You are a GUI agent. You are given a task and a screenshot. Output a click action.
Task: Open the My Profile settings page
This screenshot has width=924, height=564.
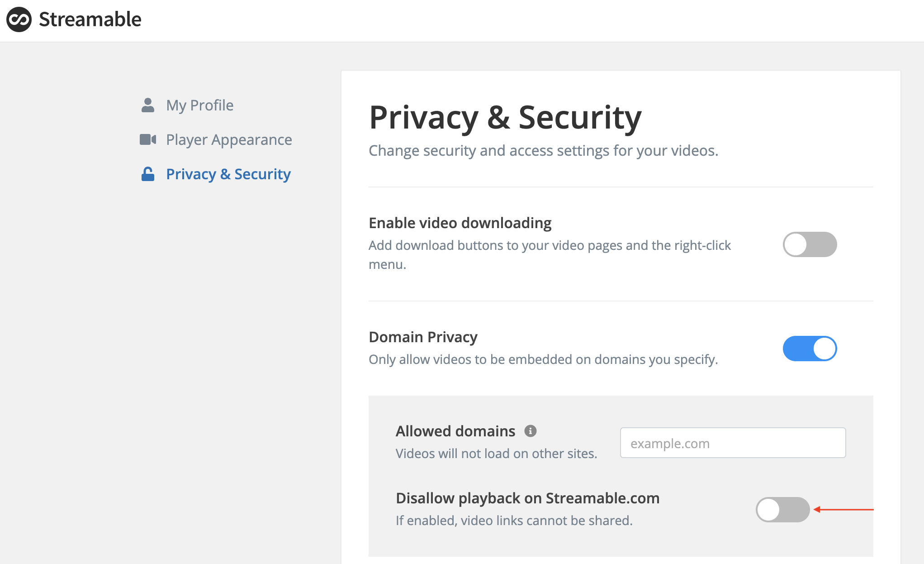coord(200,105)
